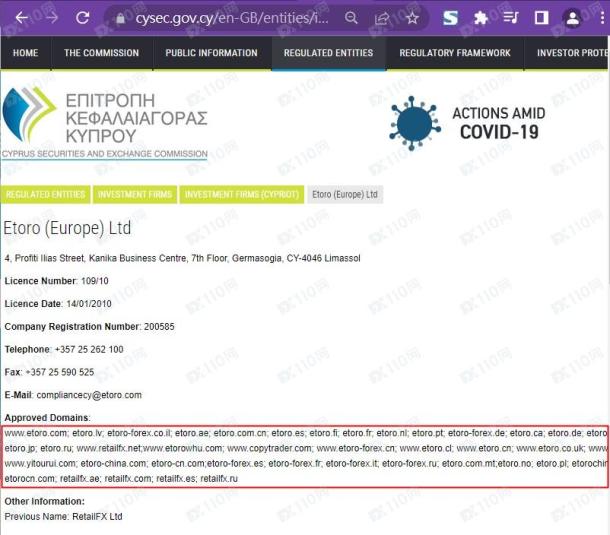Toggle the browser side panel icon
The image size is (610, 535).
coord(542,18)
